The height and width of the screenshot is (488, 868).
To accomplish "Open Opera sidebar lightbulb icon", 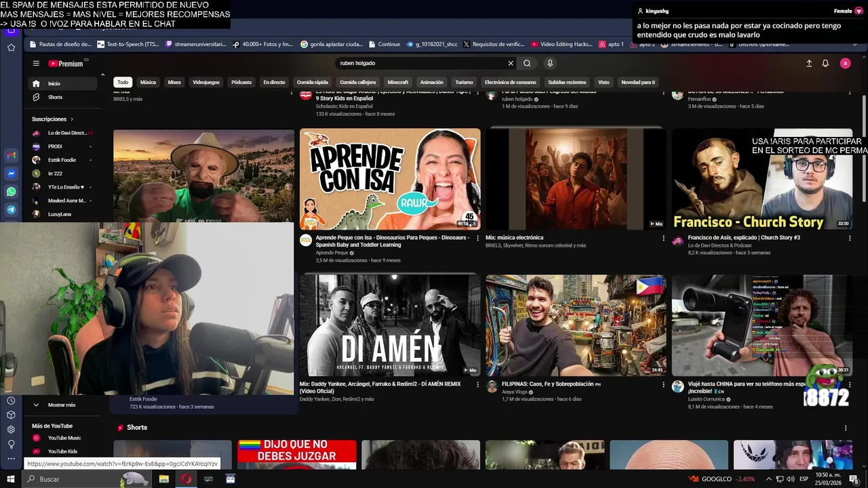I will click(x=11, y=445).
